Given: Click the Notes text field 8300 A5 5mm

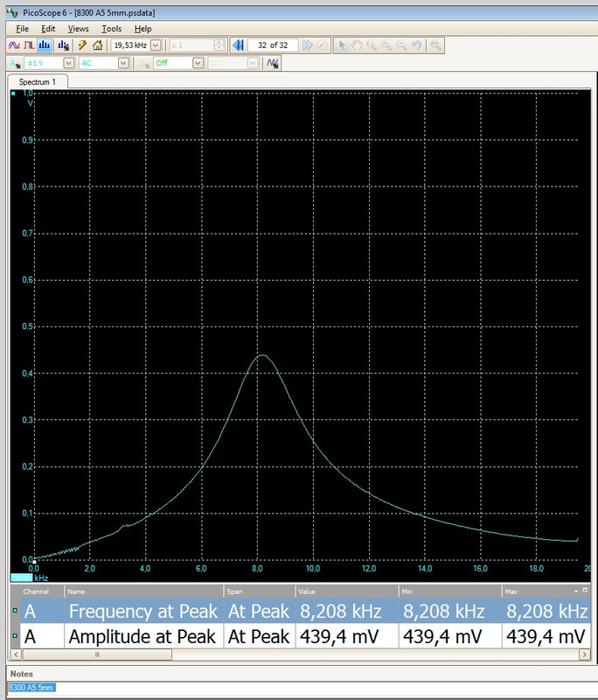Looking at the screenshot, I should (x=301, y=688).
